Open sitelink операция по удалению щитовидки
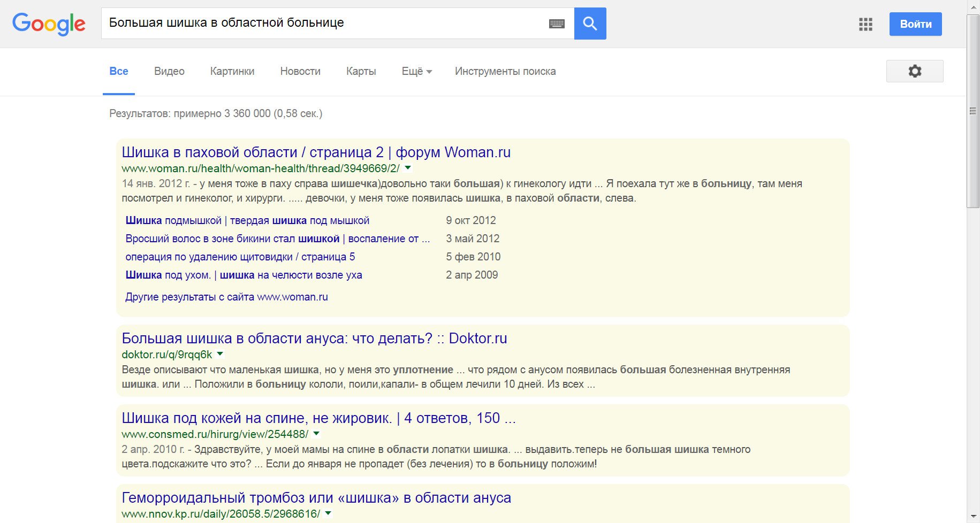 240,257
